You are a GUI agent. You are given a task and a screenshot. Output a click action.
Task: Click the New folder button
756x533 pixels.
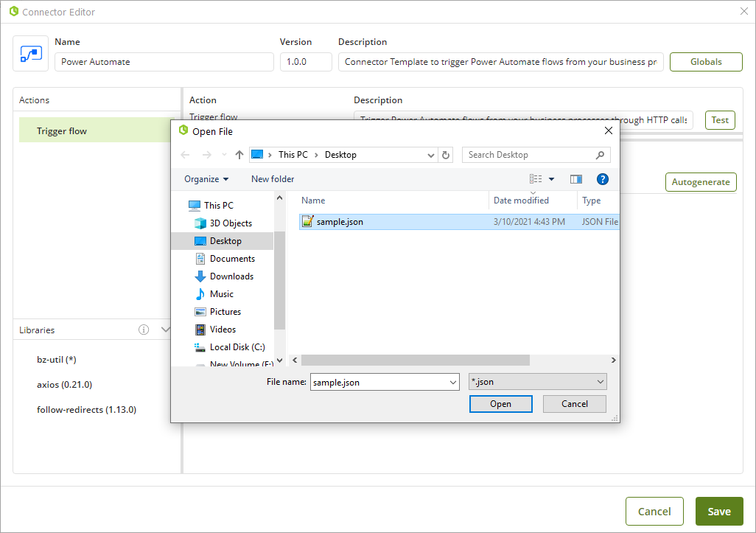273,179
